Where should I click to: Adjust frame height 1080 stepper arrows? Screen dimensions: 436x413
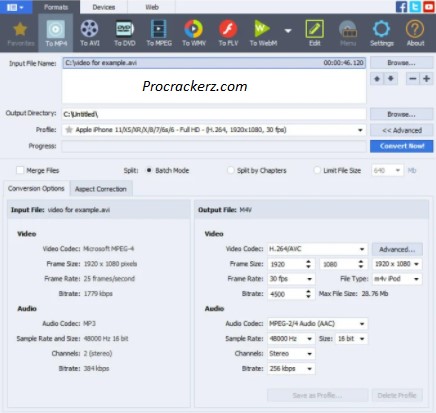pyautogui.click(x=361, y=264)
